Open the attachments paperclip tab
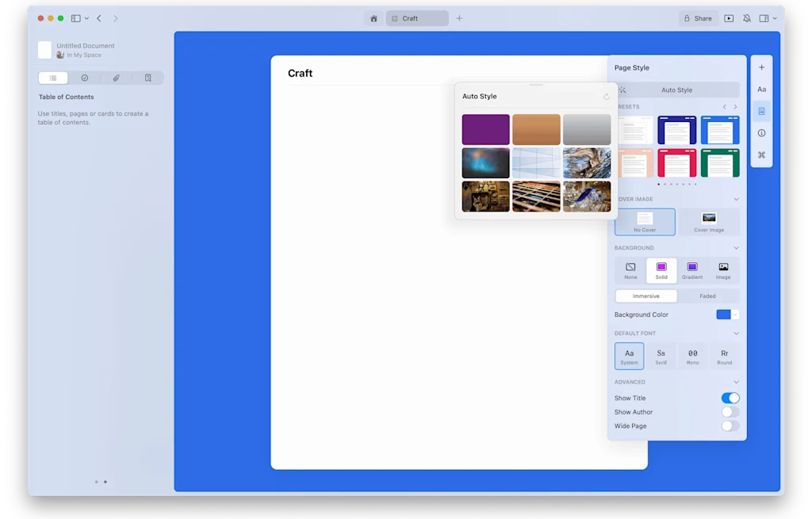Viewport: 812px width, 519px height. [116, 78]
